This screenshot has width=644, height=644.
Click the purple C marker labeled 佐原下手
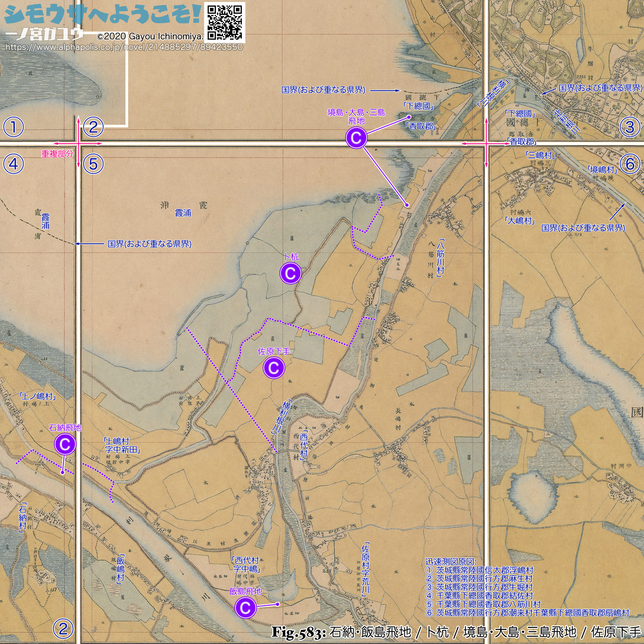point(274,368)
